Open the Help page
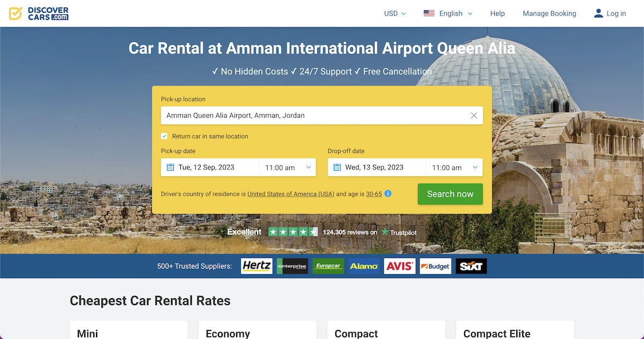 (x=497, y=13)
